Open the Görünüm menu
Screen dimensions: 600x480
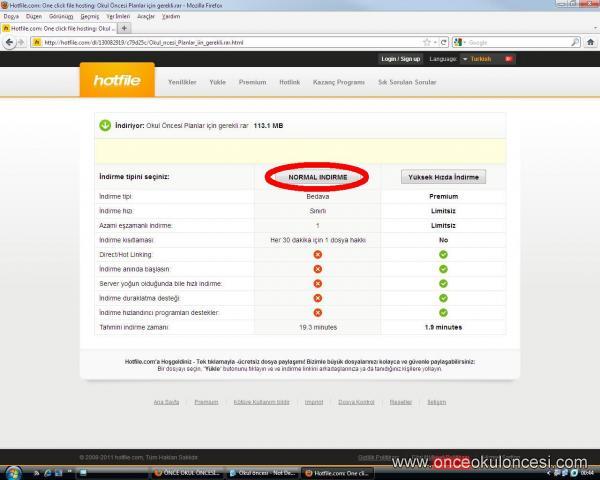click(x=61, y=16)
